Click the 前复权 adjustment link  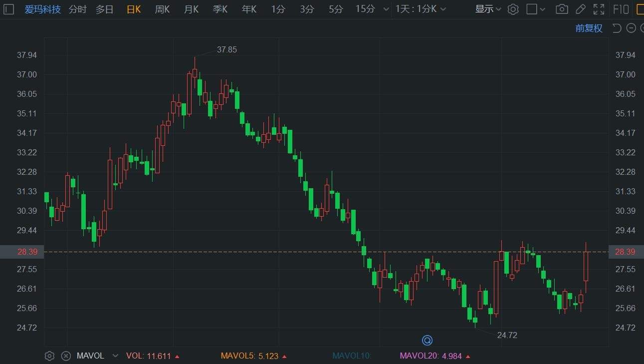(589, 28)
